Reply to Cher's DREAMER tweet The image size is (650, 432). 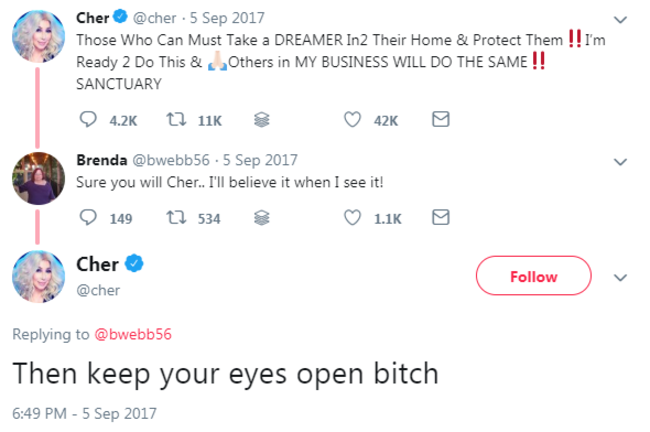(x=87, y=120)
